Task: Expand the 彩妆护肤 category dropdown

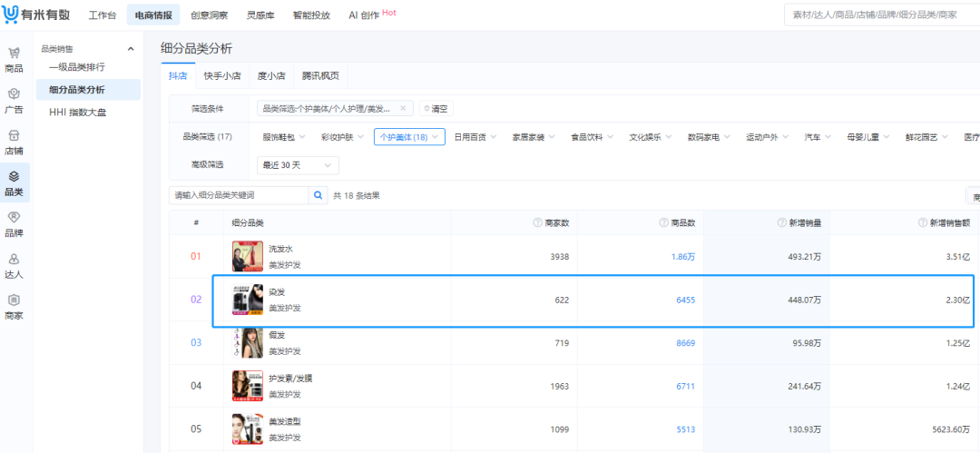Action: [x=342, y=137]
